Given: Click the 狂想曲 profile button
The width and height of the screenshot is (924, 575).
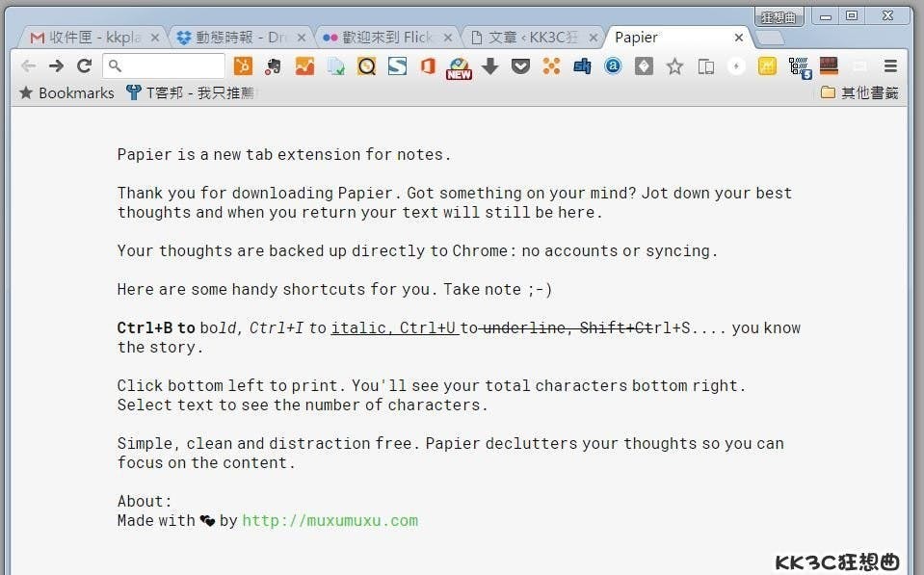Looking at the screenshot, I should click(x=779, y=16).
